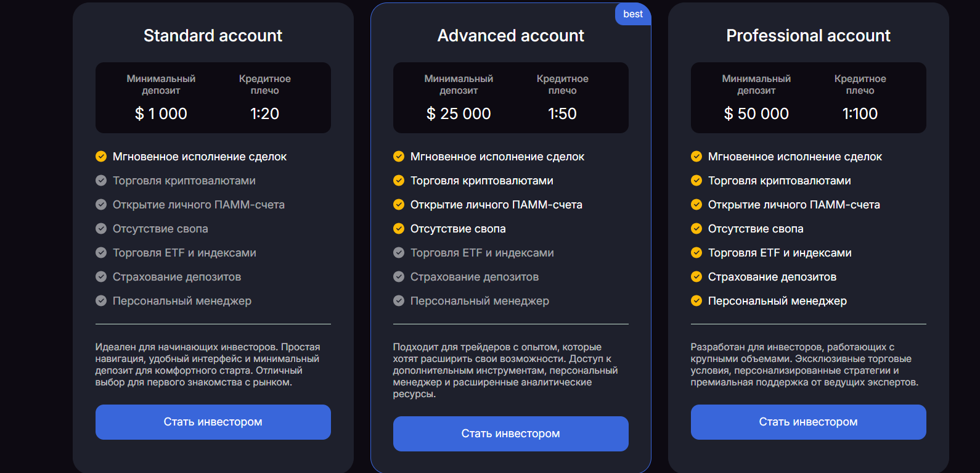Viewport: 980px width, 473px height.
Task: Select Professional account's 'Стать инвестором' button
Action: pyautogui.click(x=808, y=422)
